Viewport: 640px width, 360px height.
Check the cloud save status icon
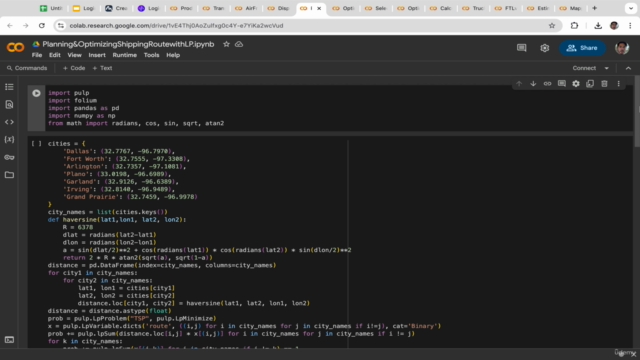pyautogui.click(x=239, y=44)
